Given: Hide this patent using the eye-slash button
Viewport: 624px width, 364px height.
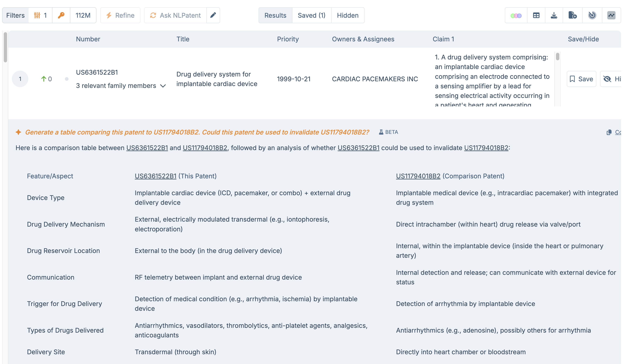Looking at the screenshot, I should [x=611, y=79].
